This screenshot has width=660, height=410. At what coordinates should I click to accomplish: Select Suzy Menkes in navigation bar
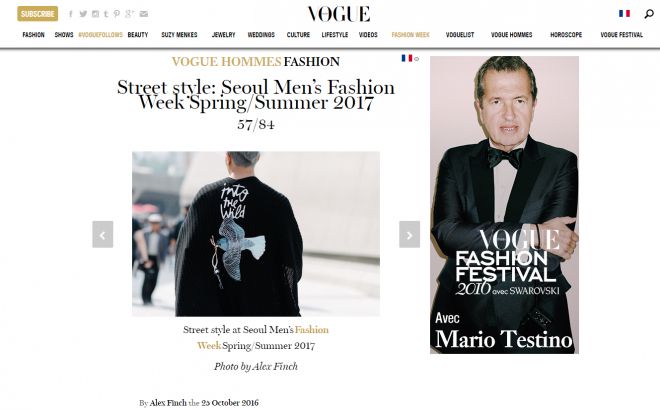pos(180,34)
